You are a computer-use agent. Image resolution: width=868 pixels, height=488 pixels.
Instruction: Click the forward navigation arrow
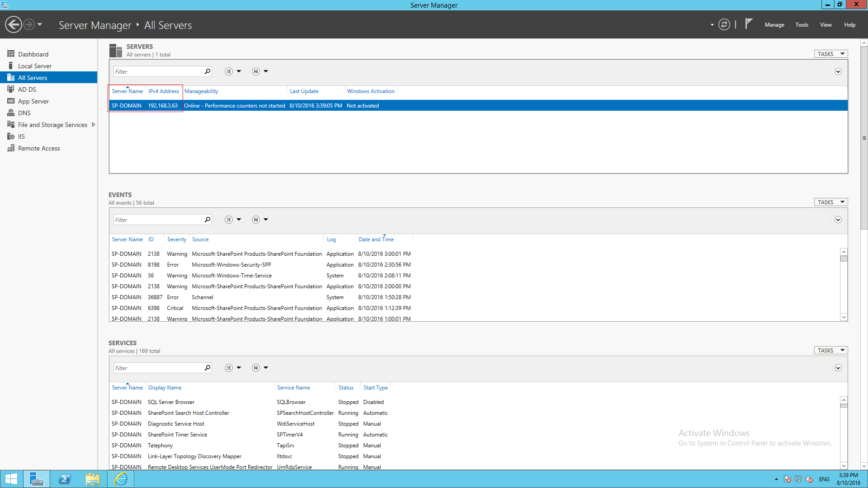click(29, 24)
